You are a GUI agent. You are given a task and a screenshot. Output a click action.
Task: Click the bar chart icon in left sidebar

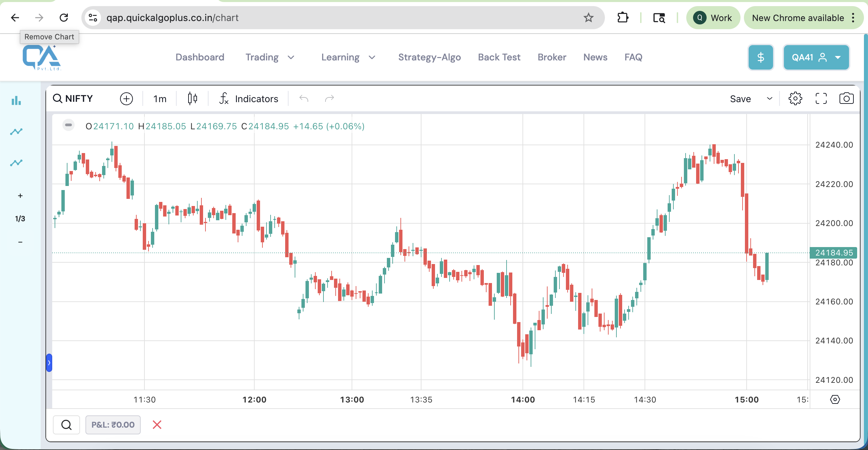(x=16, y=100)
